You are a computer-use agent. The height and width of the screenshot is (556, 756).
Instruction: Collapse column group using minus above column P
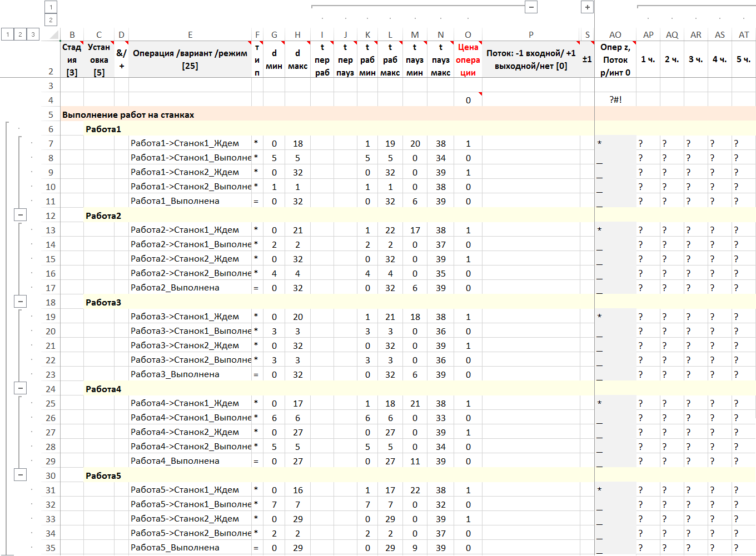pyautogui.click(x=531, y=7)
